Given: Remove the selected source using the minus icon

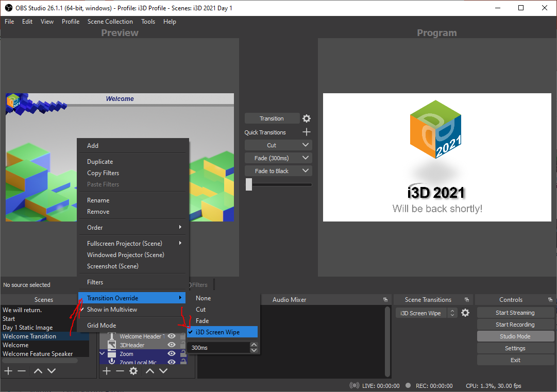Looking at the screenshot, I should (120, 370).
